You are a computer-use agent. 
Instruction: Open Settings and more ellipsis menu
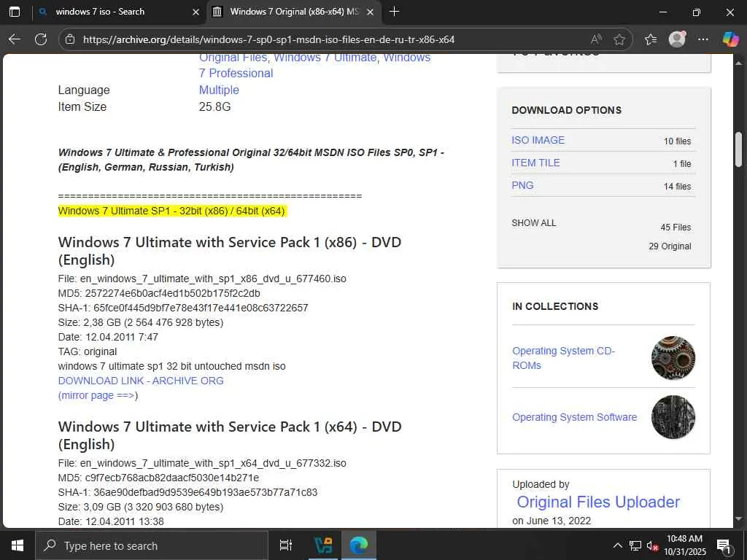(x=703, y=39)
